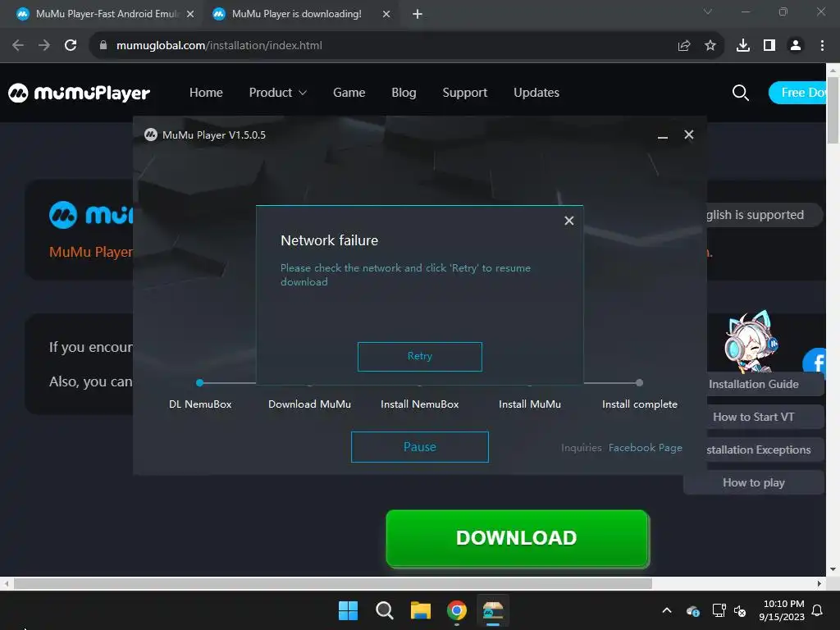The height and width of the screenshot is (630, 840).
Task: Close the MuMu Player-Fast Android Emulator tab
Action: pyautogui.click(x=190, y=15)
